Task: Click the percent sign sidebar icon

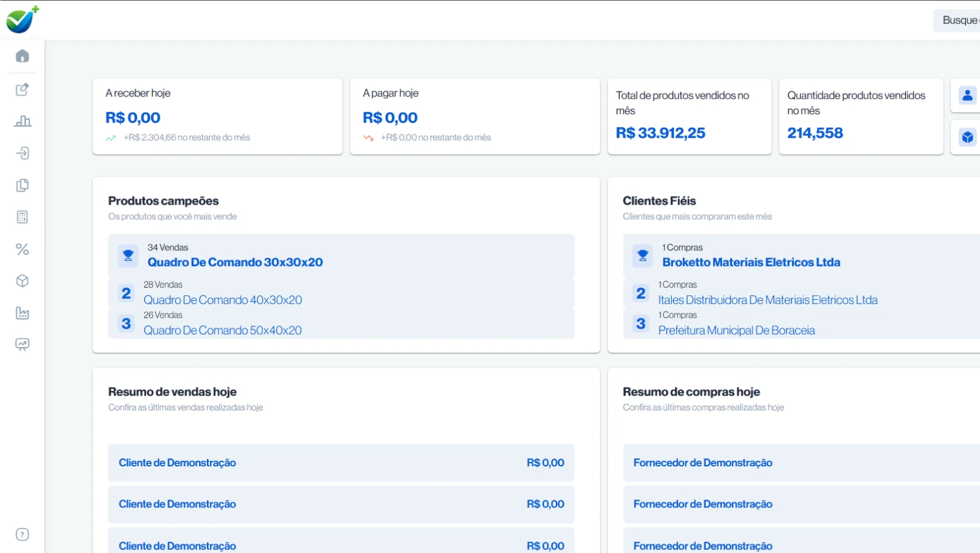Action: click(22, 249)
